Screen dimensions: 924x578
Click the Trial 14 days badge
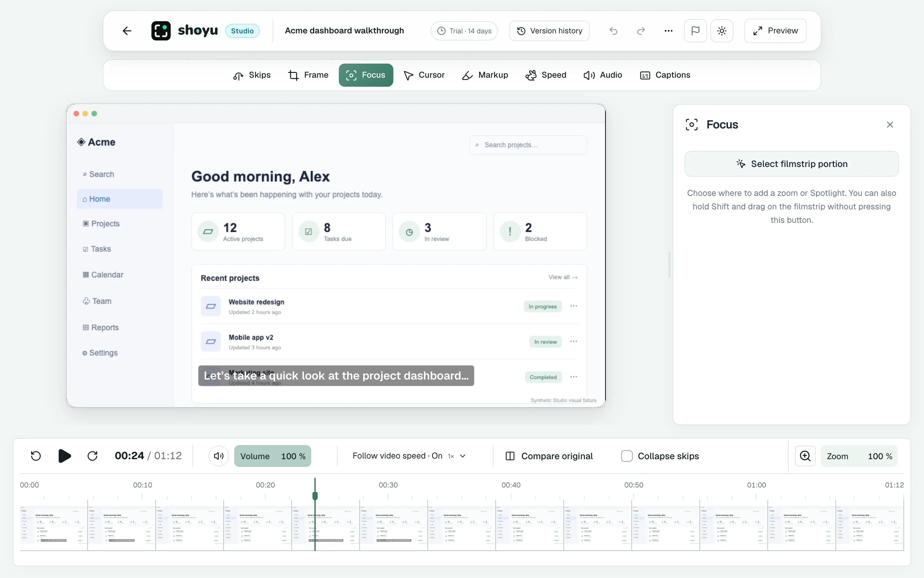464,31
